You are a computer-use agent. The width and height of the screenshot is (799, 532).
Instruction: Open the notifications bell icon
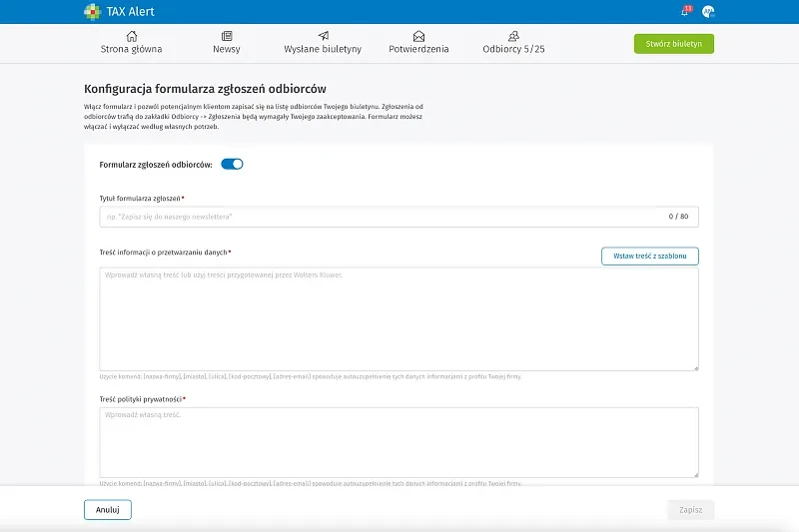click(x=685, y=11)
